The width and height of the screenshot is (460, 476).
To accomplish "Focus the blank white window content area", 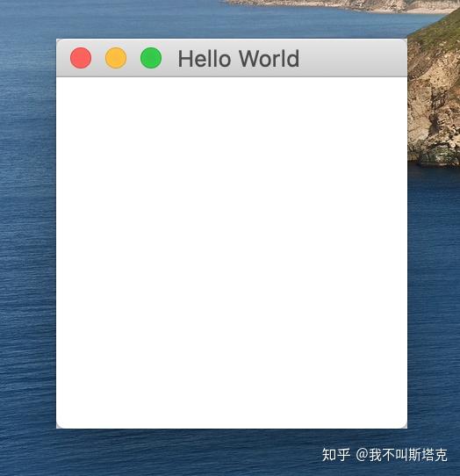I will [x=232, y=253].
